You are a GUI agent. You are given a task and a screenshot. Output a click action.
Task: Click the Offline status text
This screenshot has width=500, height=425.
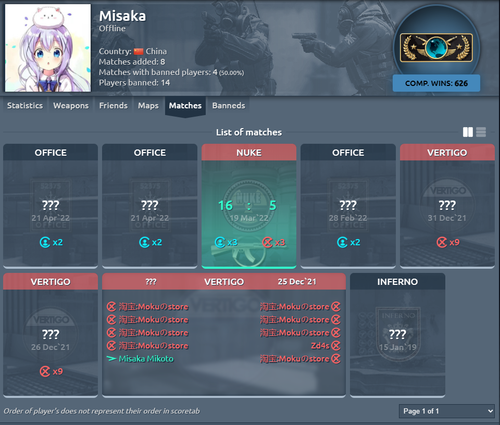pyautogui.click(x=112, y=28)
